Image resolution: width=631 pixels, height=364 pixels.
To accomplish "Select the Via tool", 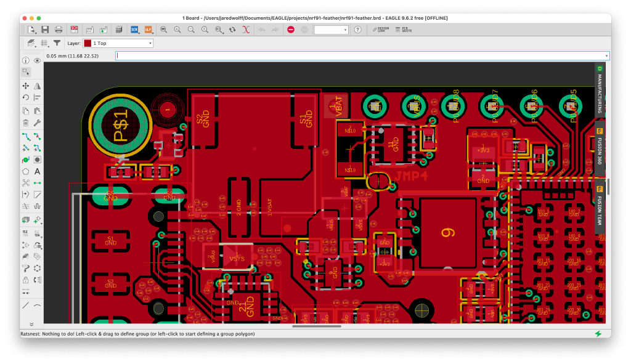I will 26,160.
